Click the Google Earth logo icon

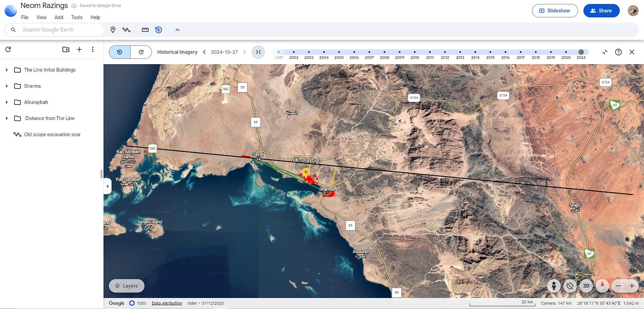(11, 10)
